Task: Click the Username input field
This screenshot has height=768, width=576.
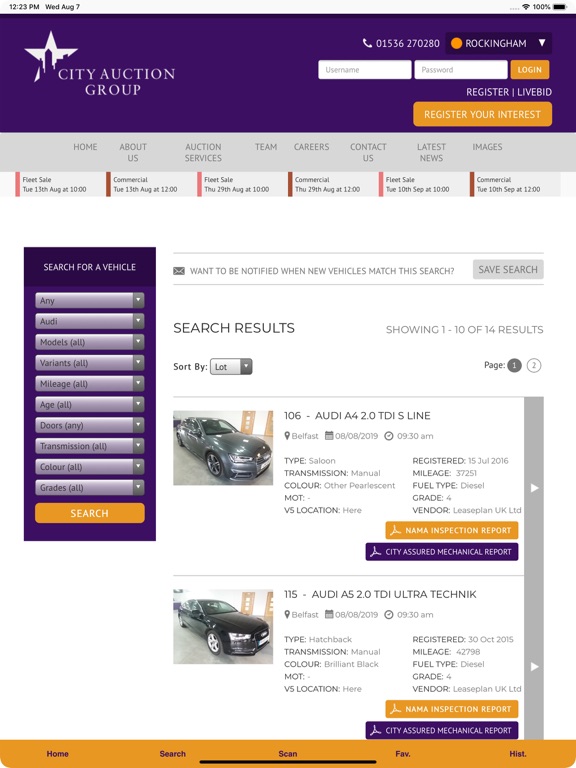Action: point(364,70)
